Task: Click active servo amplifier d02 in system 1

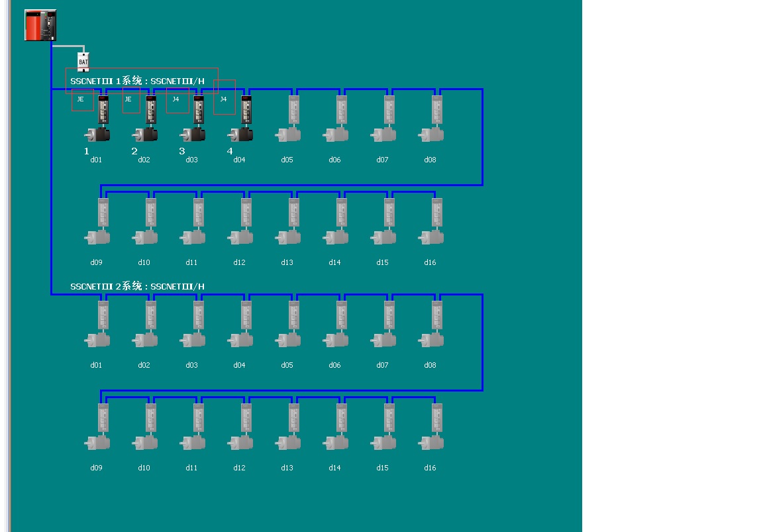Action: [150, 110]
